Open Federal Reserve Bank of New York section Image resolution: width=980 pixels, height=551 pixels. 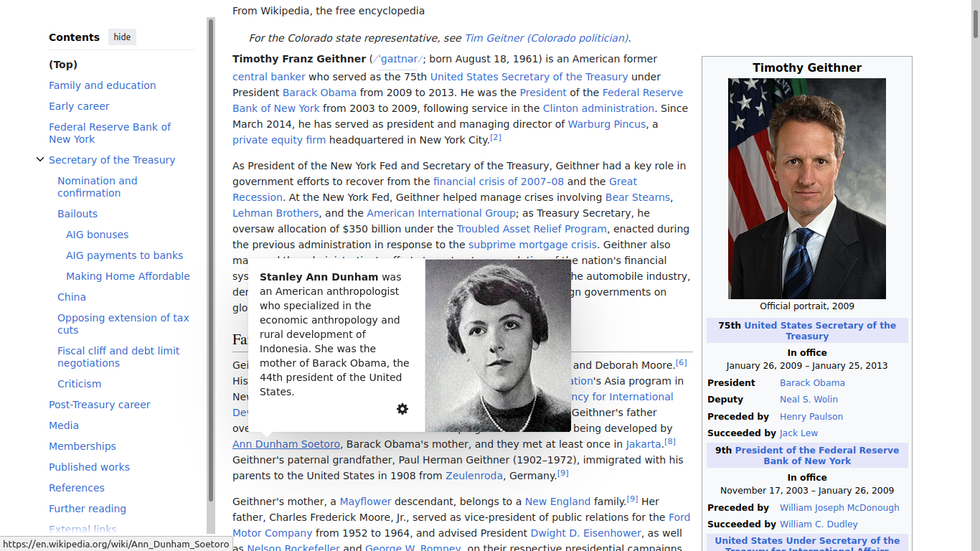[110, 133]
